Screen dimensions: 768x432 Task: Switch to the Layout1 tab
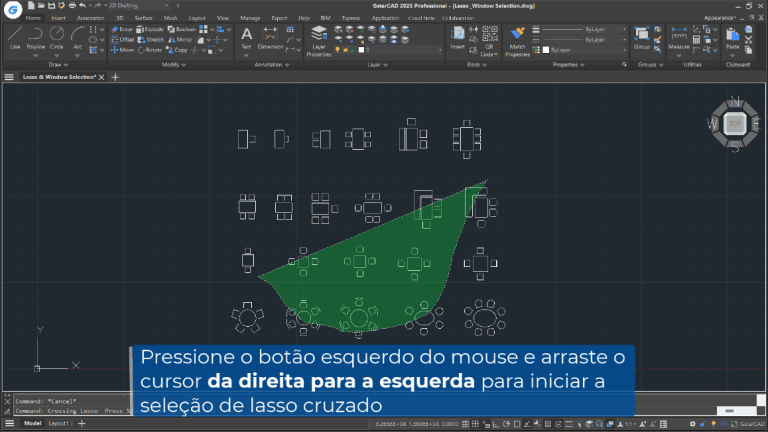[58, 424]
